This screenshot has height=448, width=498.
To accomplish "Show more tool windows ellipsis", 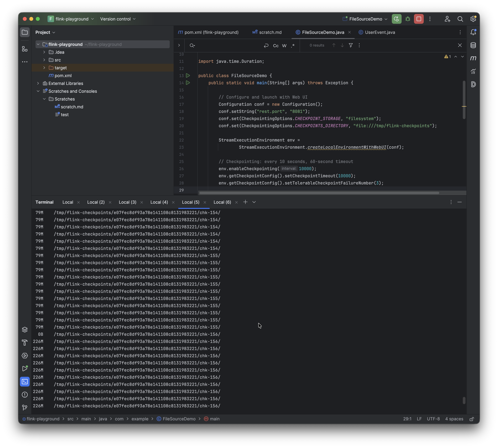I will (25, 61).
